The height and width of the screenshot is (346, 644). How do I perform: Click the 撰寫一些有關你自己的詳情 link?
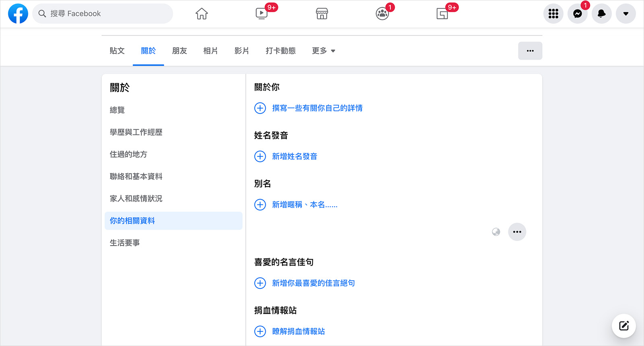click(317, 108)
